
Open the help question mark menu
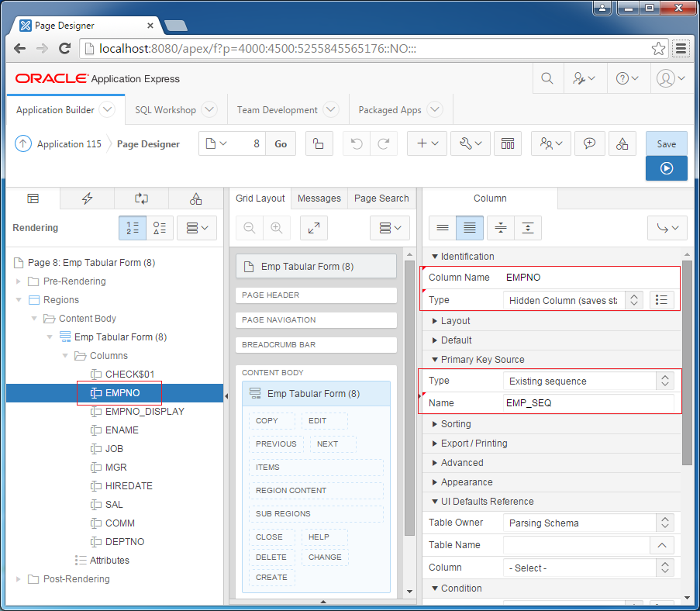627,78
